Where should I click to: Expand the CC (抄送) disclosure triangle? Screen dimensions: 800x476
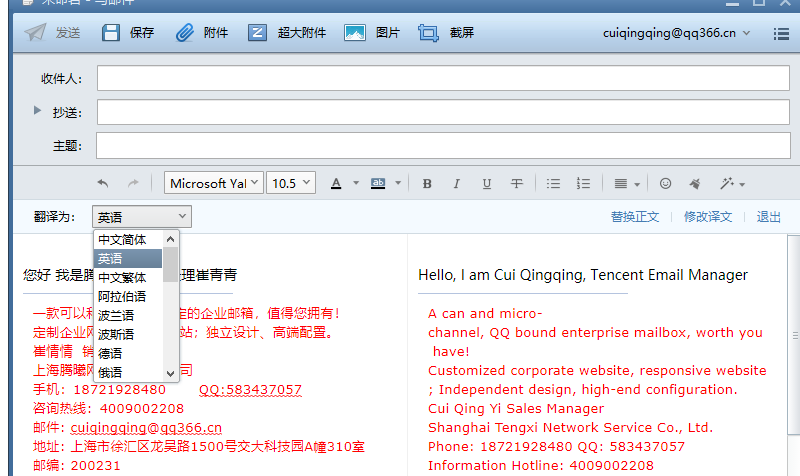tap(37, 110)
